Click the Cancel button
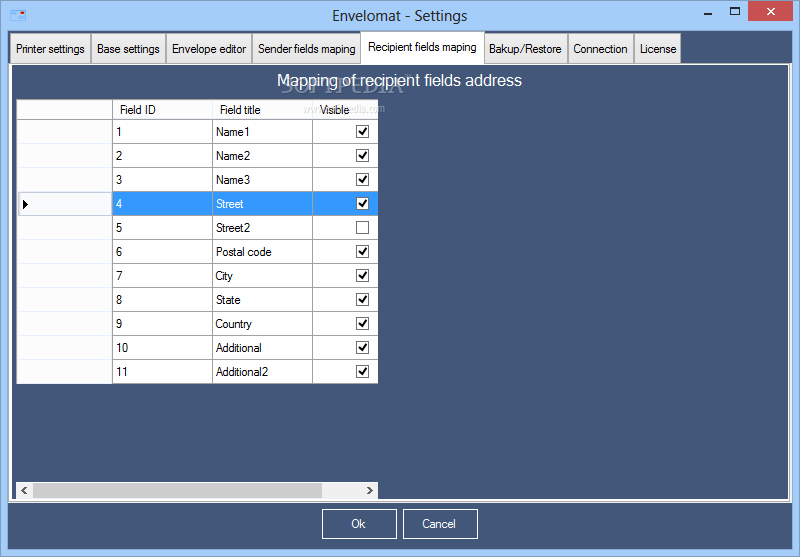 pyautogui.click(x=440, y=524)
